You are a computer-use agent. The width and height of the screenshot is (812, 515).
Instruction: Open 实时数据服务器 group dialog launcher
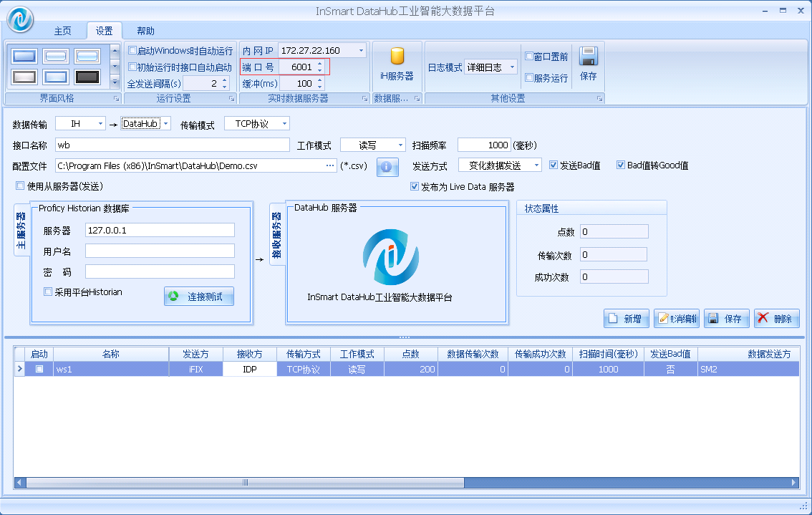pyautogui.click(x=364, y=98)
